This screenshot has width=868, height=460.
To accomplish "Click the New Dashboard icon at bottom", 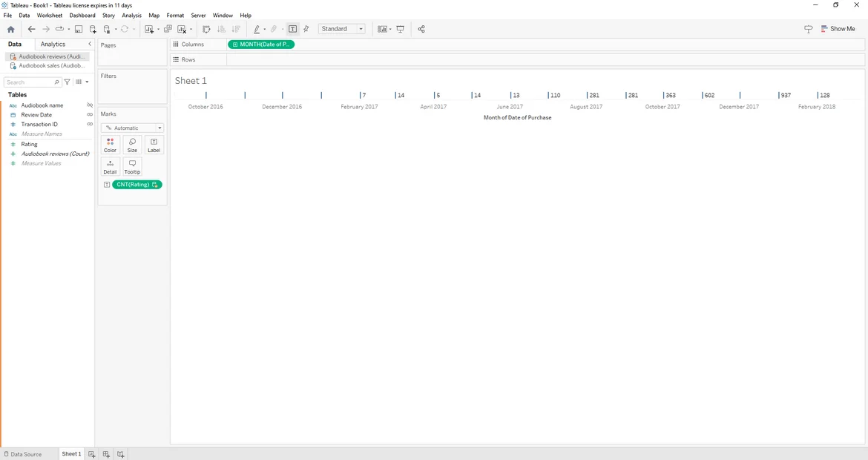I will click(106, 454).
